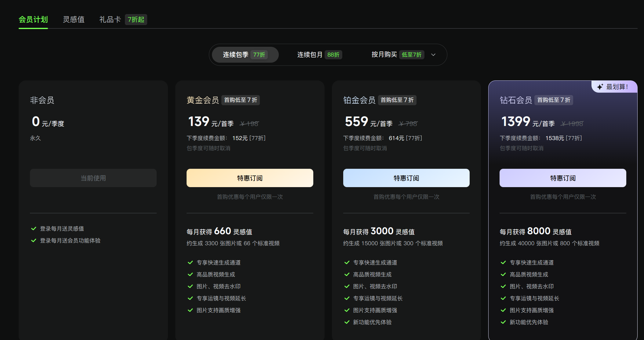This screenshot has height=340, width=644.
Task: Click 铂金会员 checkmark for 图片、视频去水印
Action: [347, 286]
